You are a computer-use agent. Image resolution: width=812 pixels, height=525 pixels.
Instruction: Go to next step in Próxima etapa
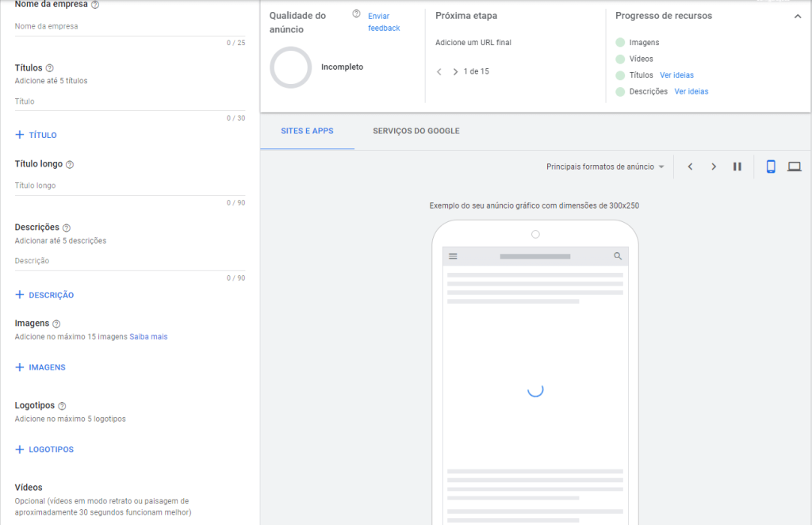(455, 72)
